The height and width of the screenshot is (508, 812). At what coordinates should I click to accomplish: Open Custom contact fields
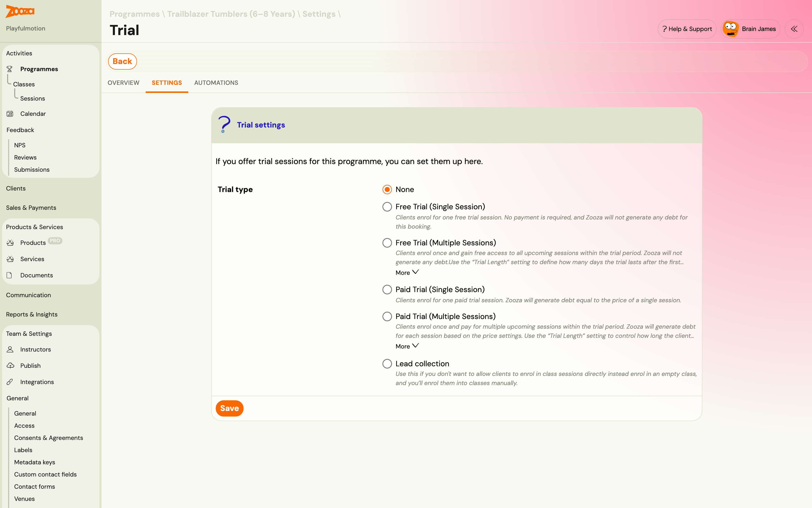coord(45,474)
